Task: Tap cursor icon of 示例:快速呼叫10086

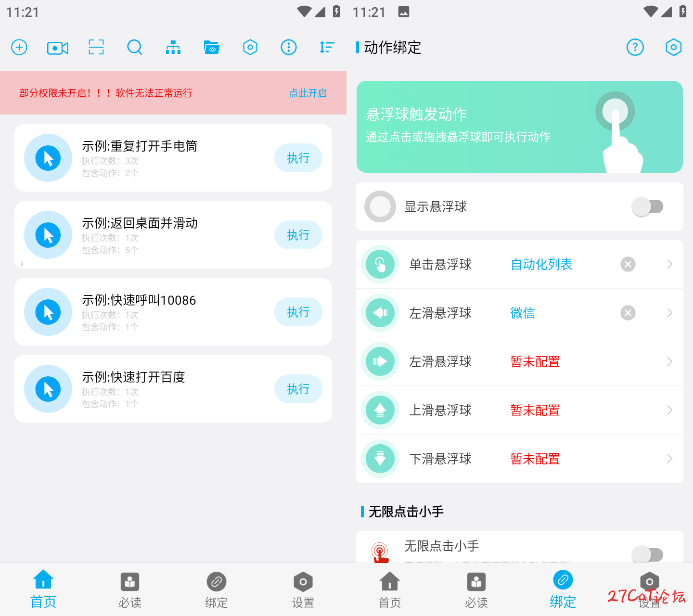Action: pos(48,312)
